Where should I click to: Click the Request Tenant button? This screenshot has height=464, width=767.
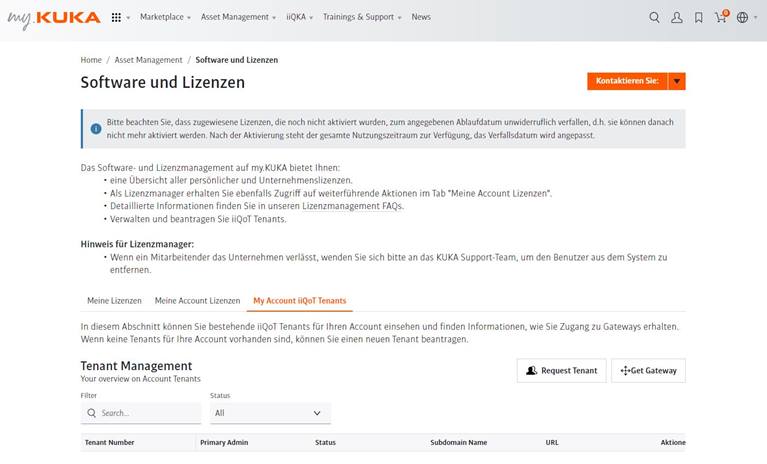561,370
